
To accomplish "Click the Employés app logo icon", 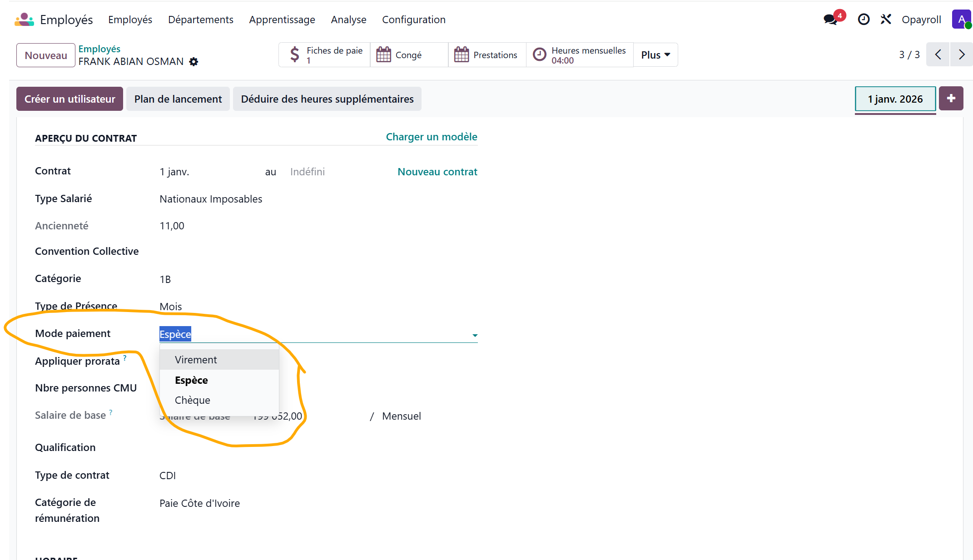I will pyautogui.click(x=25, y=20).
